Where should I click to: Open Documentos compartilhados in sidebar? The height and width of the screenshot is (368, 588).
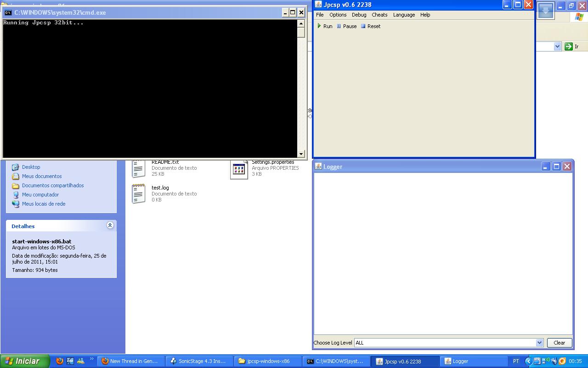point(52,185)
